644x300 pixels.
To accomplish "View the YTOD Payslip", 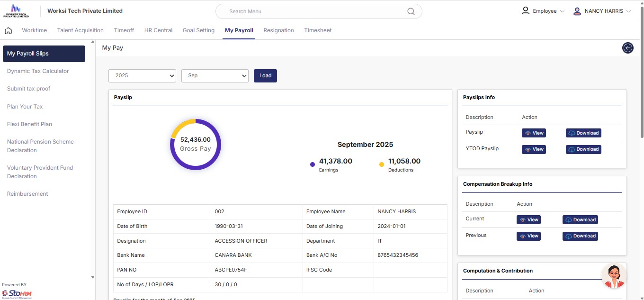I will pyautogui.click(x=534, y=149).
